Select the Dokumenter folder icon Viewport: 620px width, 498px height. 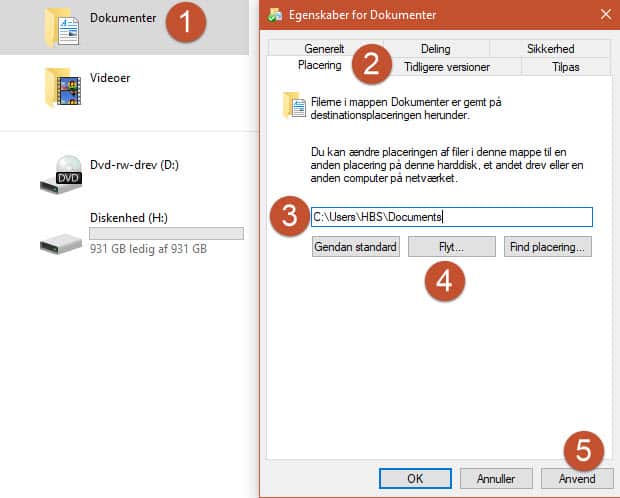coord(63,27)
